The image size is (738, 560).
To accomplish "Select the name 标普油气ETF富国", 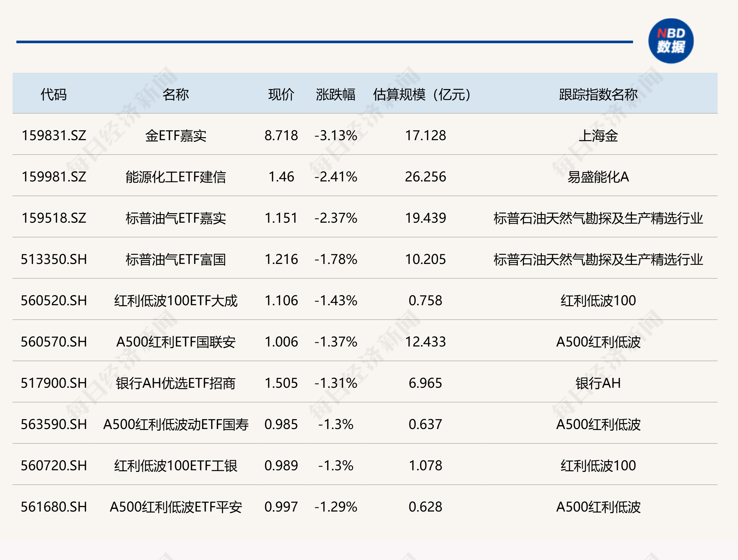I will click(x=176, y=259).
